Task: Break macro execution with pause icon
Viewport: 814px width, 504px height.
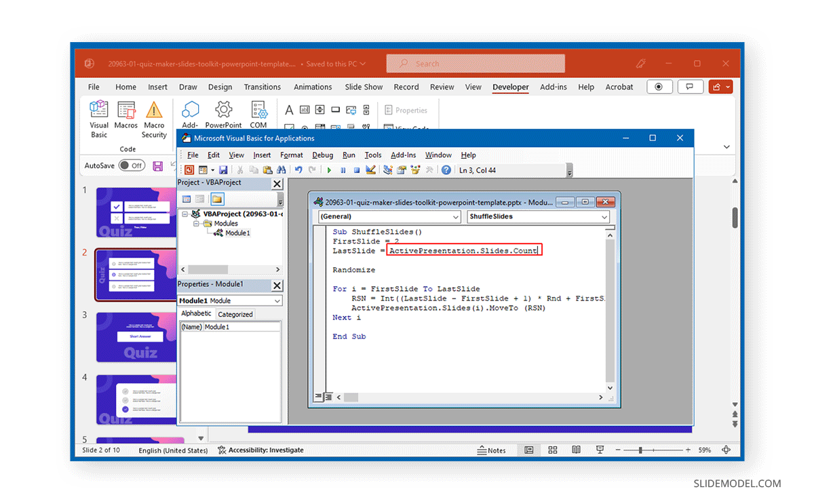Action: tap(343, 170)
